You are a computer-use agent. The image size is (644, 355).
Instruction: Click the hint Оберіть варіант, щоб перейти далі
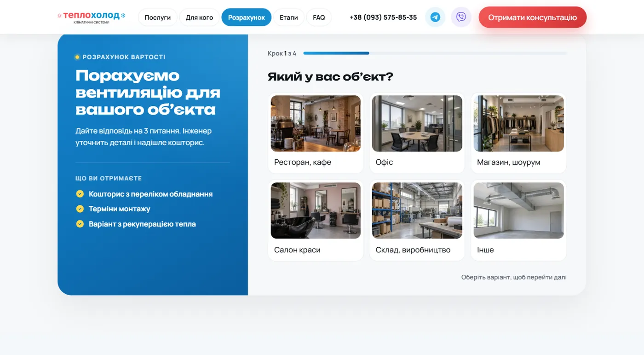tap(514, 277)
